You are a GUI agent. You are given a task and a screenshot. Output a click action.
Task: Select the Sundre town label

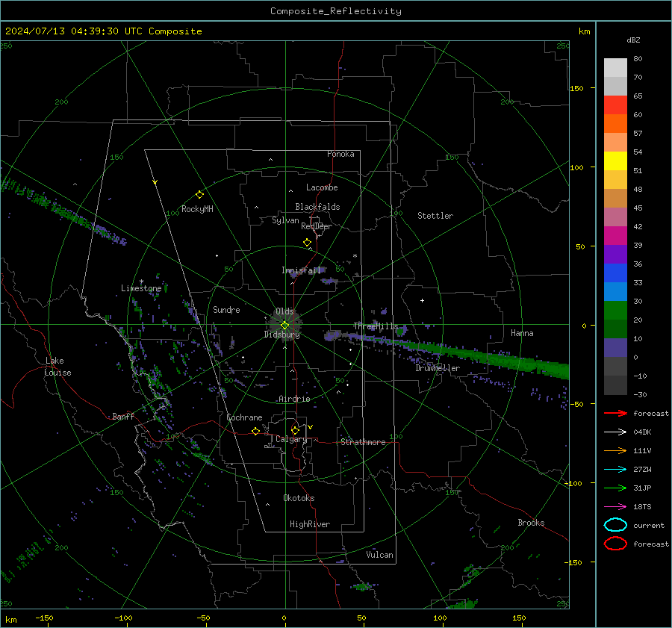[x=226, y=310]
